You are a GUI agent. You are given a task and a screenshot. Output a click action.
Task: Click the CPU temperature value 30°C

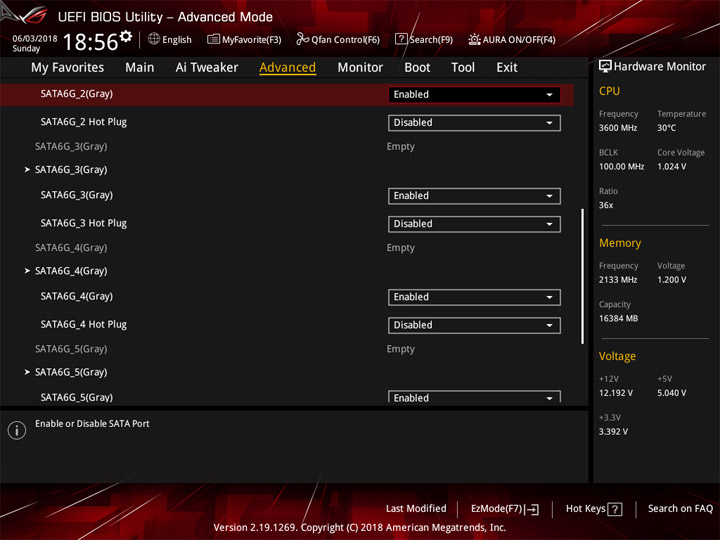coord(666,128)
